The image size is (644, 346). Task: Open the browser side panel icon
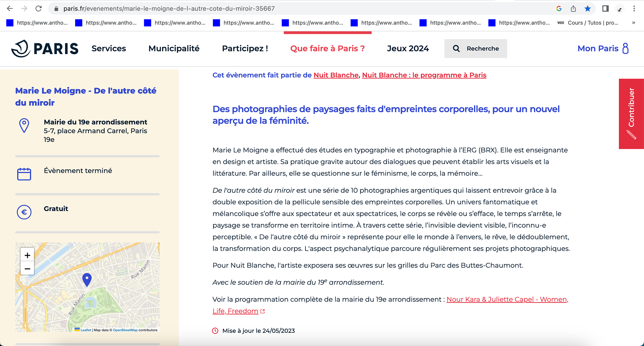tap(605, 9)
